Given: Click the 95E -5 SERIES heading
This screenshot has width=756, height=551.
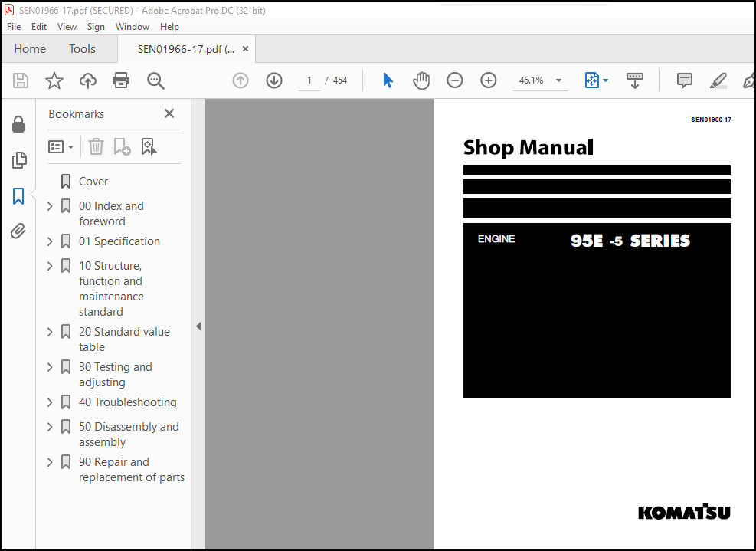Looking at the screenshot, I should coord(630,241).
